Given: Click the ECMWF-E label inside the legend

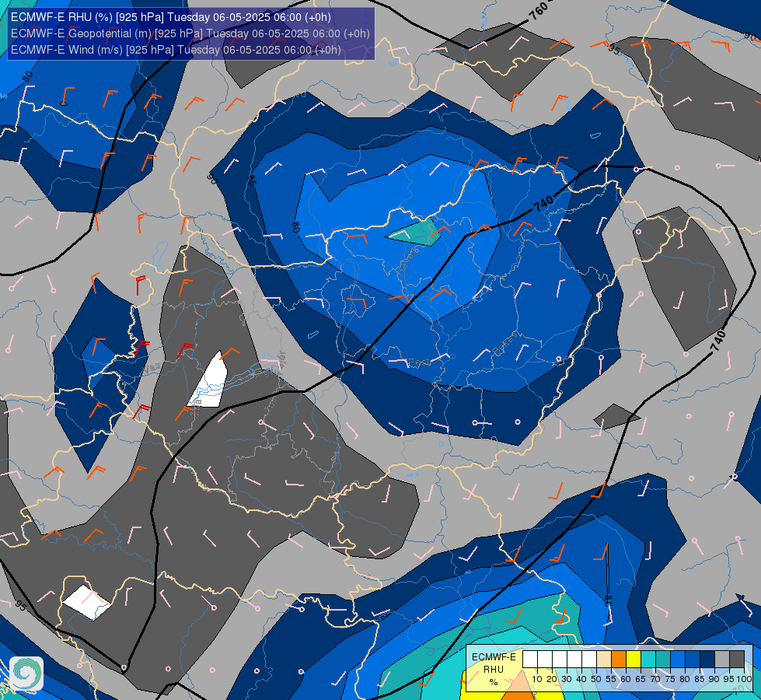Looking at the screenshot, I should (x=494, y=657).
